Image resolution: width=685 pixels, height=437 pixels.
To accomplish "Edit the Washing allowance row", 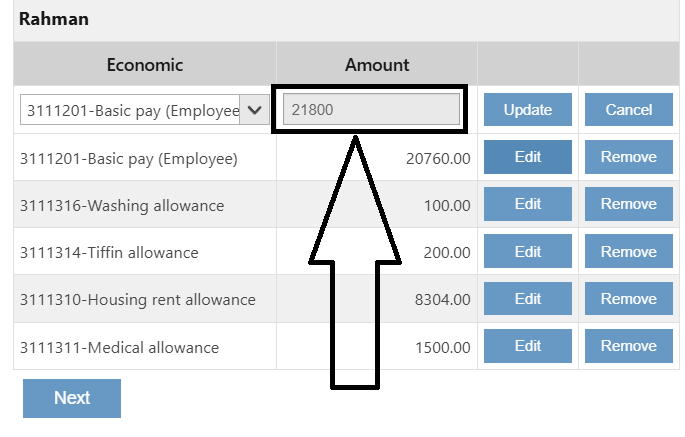I will click(x=527, y=204).
